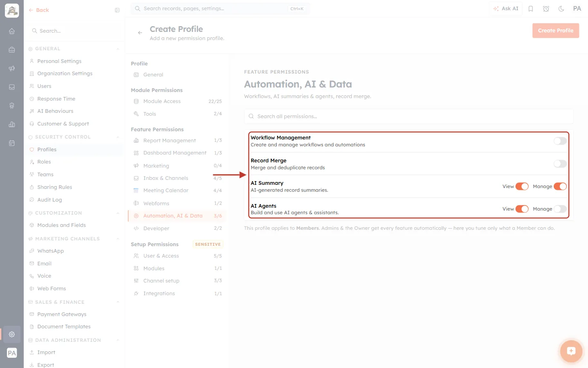Click the PA user avatar top right

[x=577, y=9]
